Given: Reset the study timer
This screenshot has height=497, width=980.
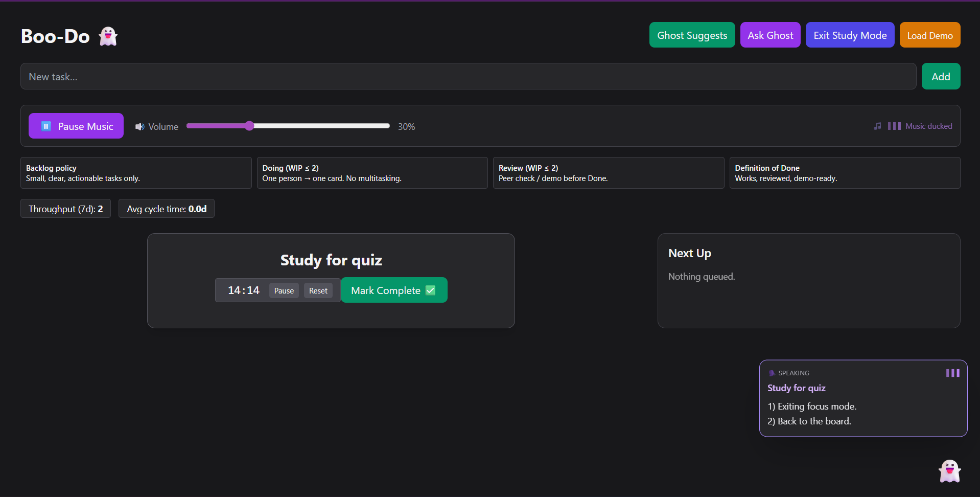Looking at the screenshot, I should (318, 290).
